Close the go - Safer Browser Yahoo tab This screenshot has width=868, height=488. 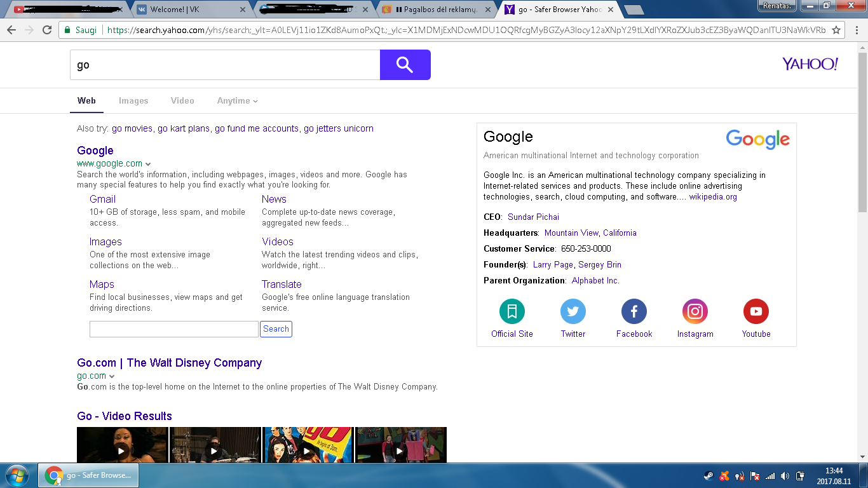point(611,10)
